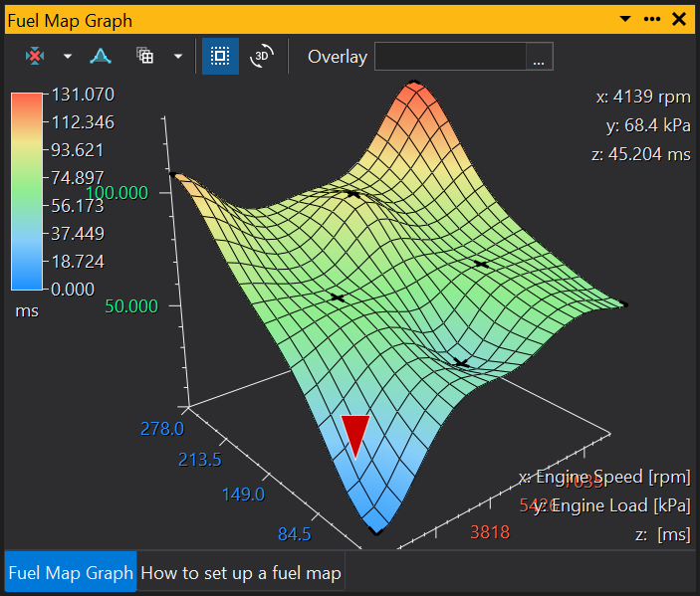This screenshot has width=700, height=596.
Task: Toggle the 3D rotation view button
Action: (x=262, y=57)
